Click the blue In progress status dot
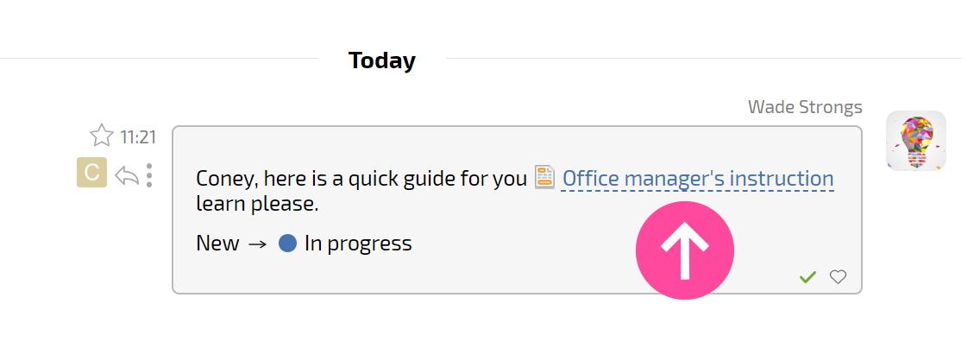 point(287,244)
